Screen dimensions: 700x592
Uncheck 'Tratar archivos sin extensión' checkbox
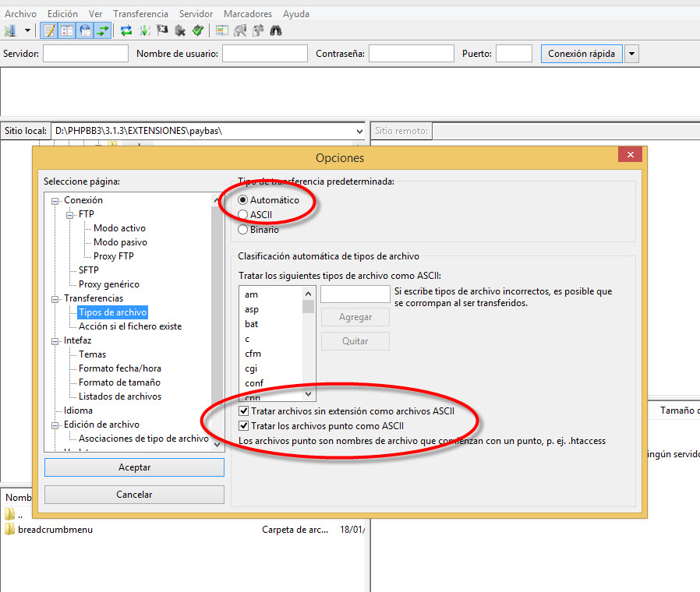[x=244, y=411]
